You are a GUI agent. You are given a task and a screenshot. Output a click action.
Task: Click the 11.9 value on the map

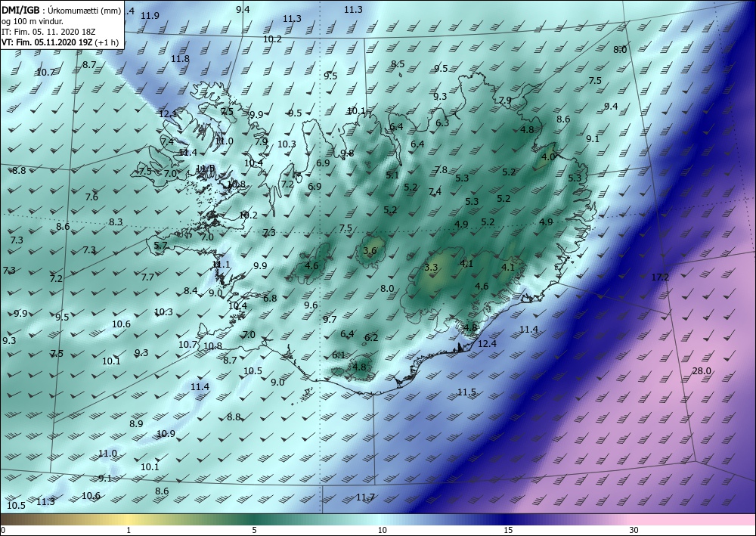[150, 16]
